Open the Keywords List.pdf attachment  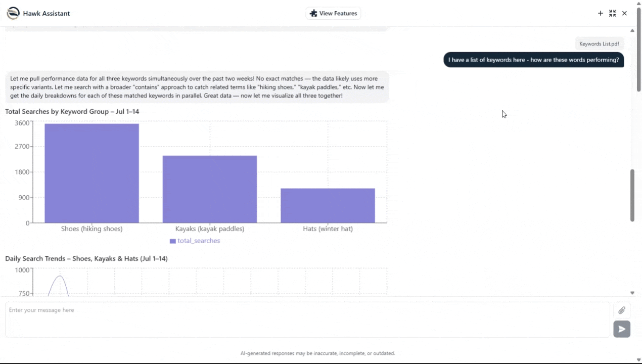coord(599,44)
